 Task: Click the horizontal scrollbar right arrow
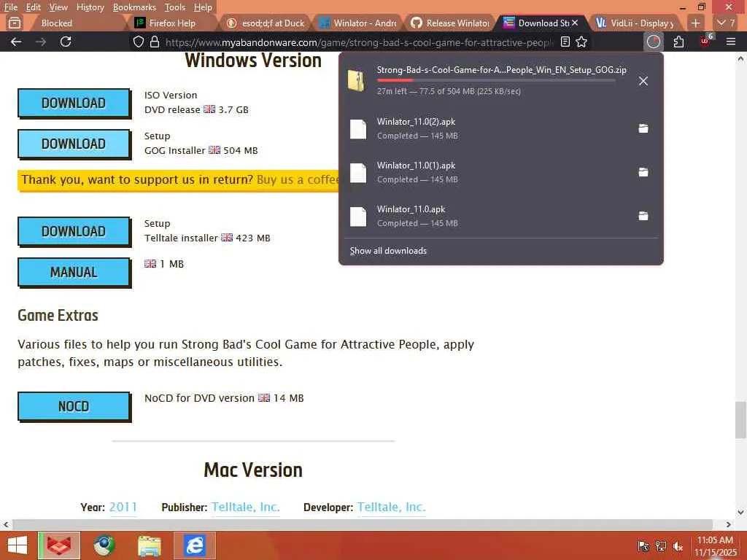click(x=729, y=524)
